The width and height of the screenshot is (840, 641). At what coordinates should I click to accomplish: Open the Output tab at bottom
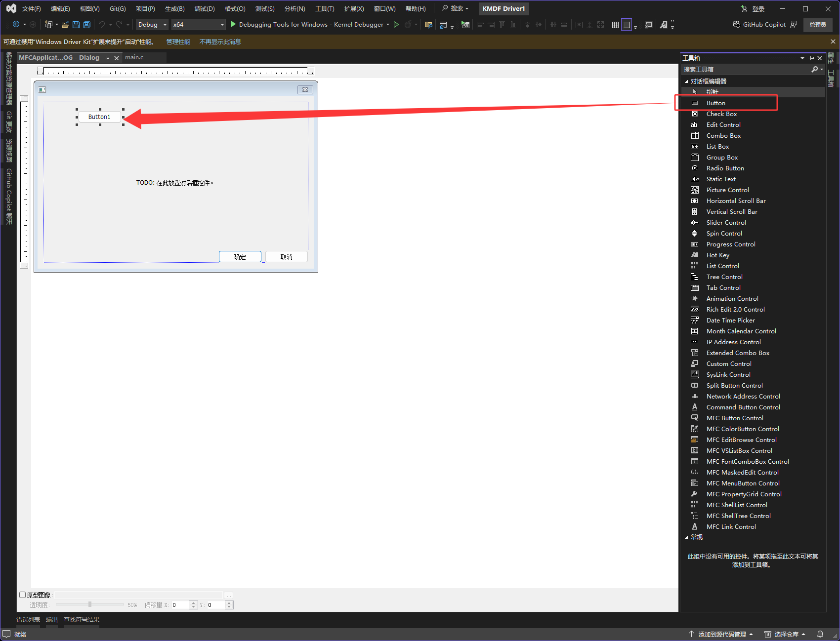click(x=52, y=619)
